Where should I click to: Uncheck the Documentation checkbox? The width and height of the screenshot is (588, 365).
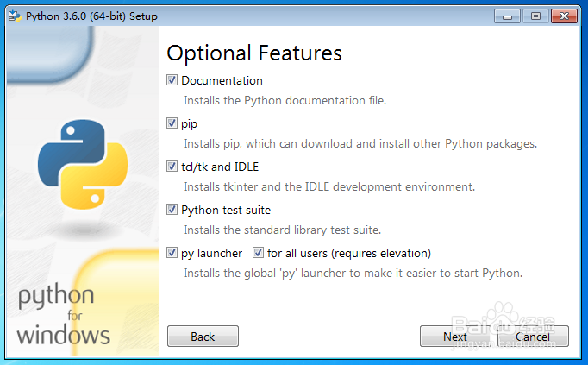[x=172, y=80]
